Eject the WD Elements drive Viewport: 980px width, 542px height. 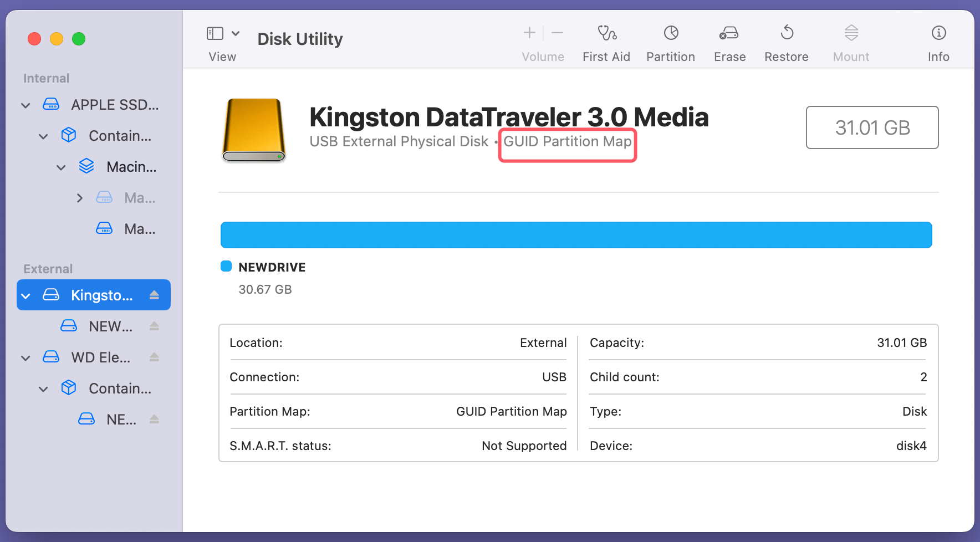[x=154, y=357]
